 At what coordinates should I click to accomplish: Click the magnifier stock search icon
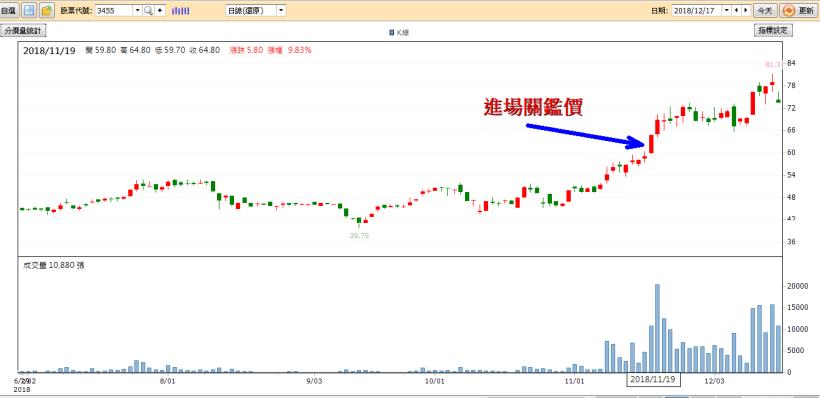(x=148, y=10)
